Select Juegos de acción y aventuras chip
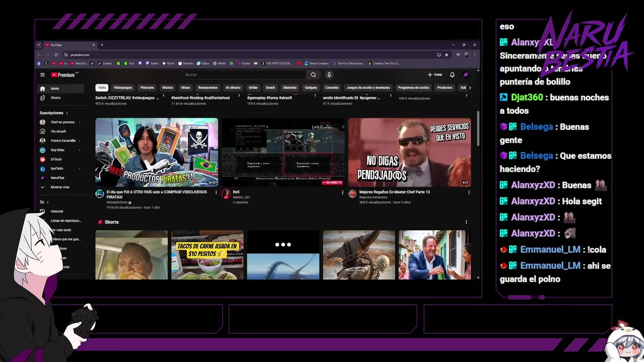 click(368, 87)
